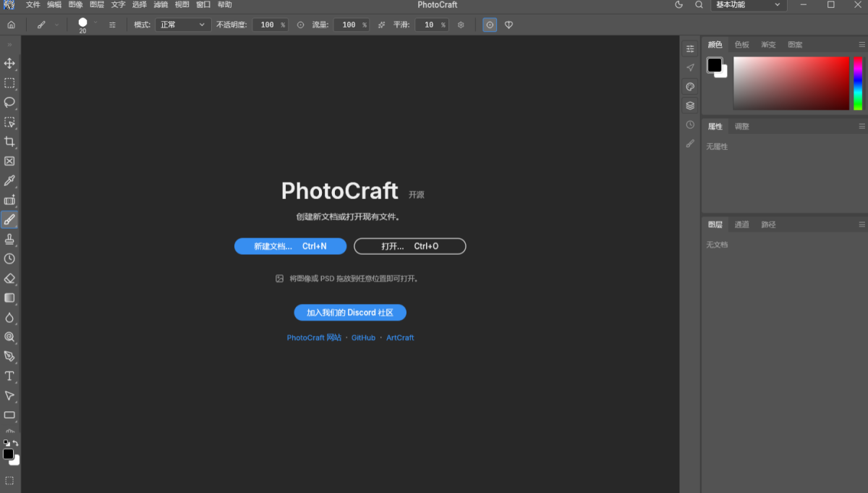Open the history clock panel icon
The height and width of the screenshot is (493, 868).
tap(690, 125)
